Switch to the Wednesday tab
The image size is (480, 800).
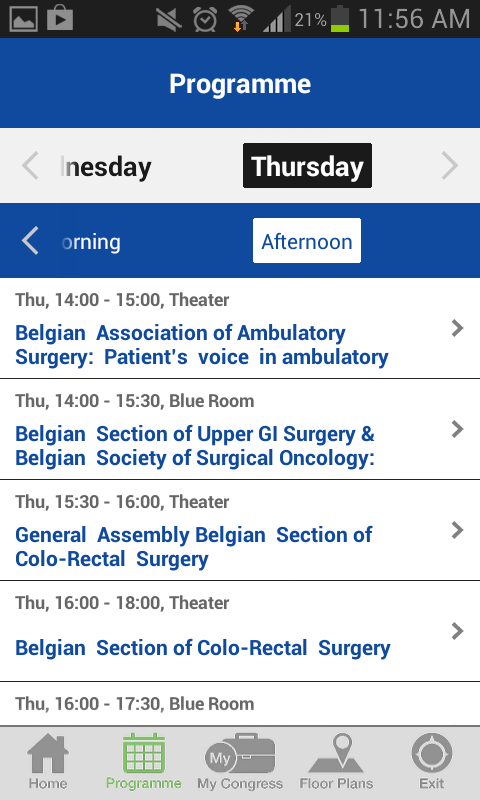pos(106,167)
